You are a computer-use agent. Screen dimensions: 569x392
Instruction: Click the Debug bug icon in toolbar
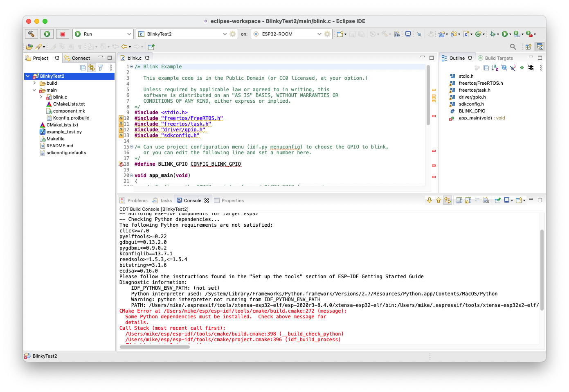point(493,34)
